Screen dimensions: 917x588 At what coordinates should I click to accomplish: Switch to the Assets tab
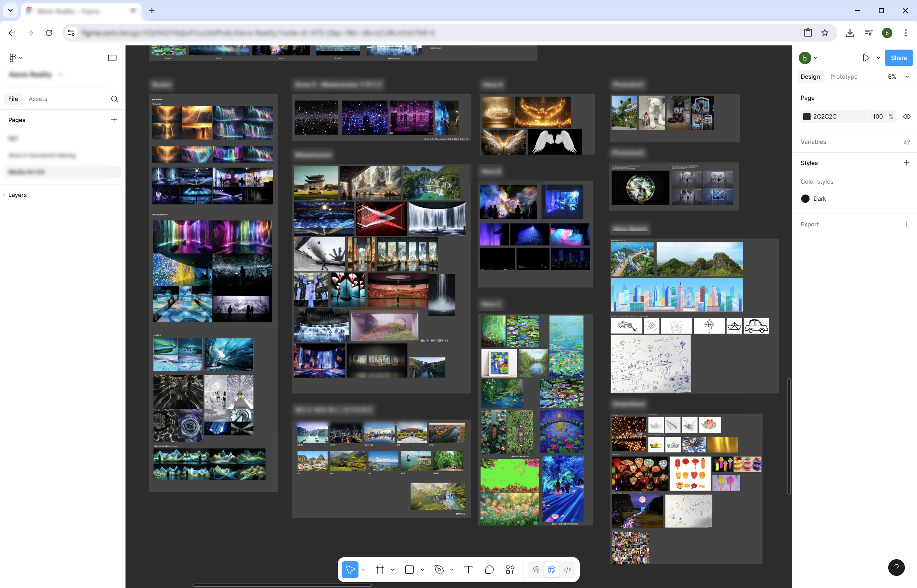tap(38, 99)
